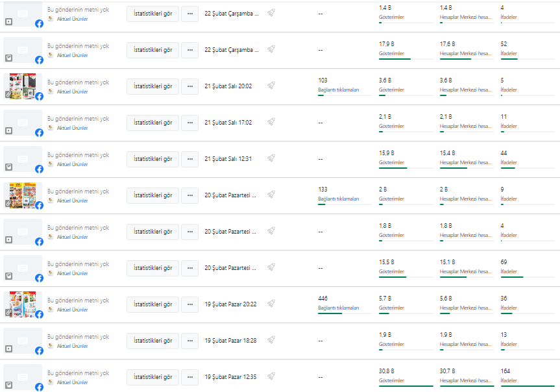
Task: Click the 446 Bağlantı tıklamaları progress bar
Action: 345,313
